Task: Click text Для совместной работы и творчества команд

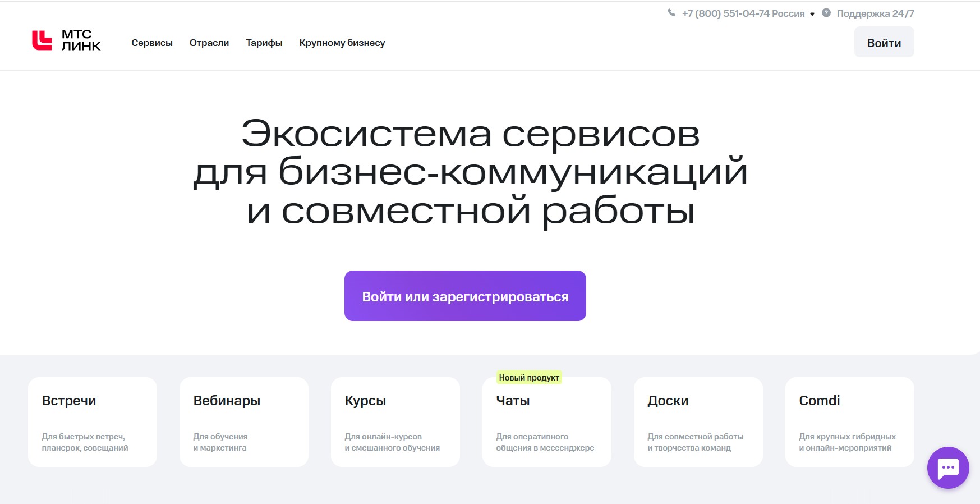Action: click(x=696, y=442)
